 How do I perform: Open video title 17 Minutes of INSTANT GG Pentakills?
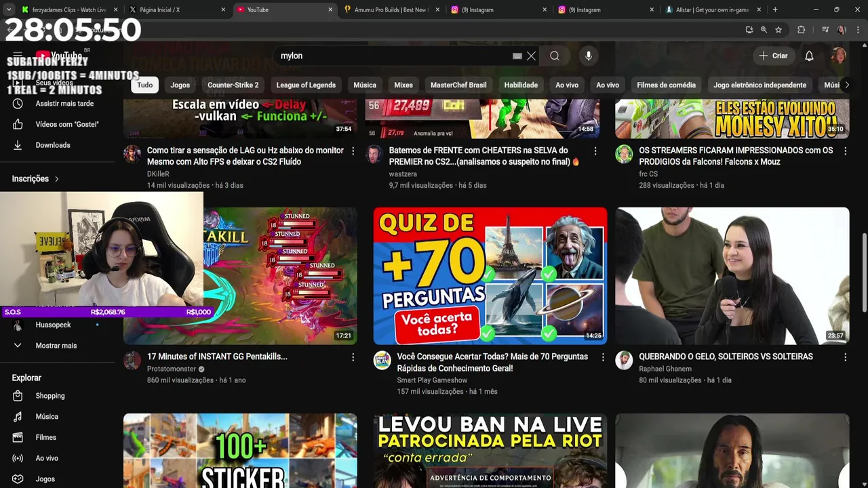(217, 357)
